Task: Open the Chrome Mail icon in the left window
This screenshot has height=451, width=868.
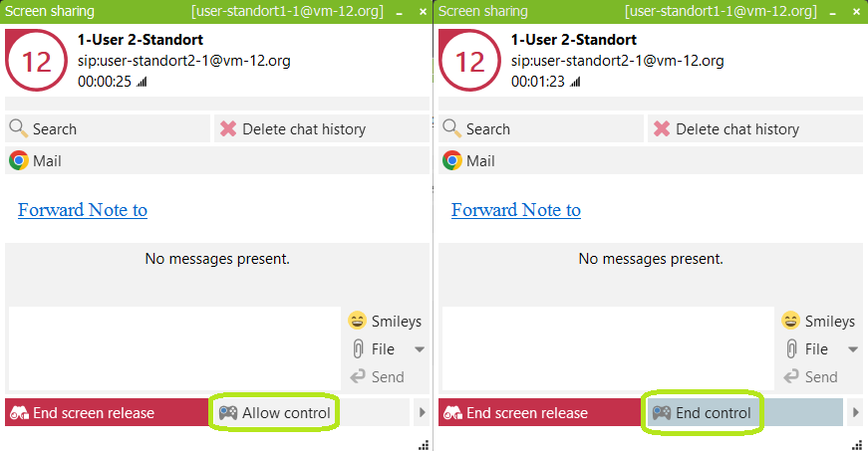Action: coord(19,160)
